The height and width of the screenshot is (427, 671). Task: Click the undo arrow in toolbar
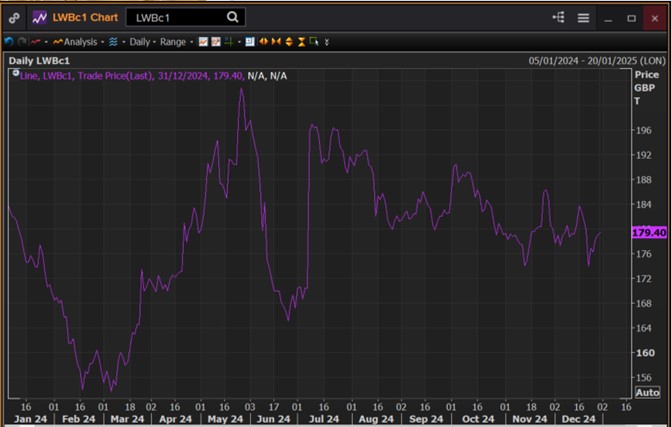9,42
